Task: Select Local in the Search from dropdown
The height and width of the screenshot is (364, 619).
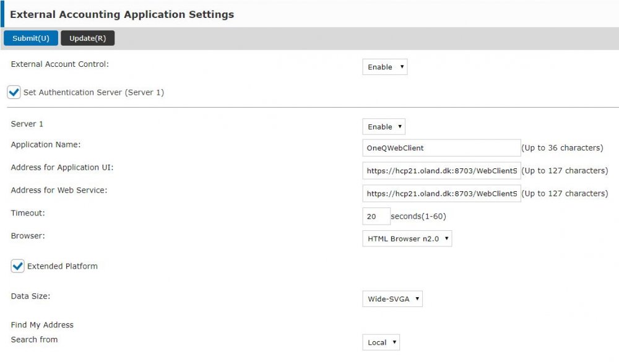Action: coord(381,342)
